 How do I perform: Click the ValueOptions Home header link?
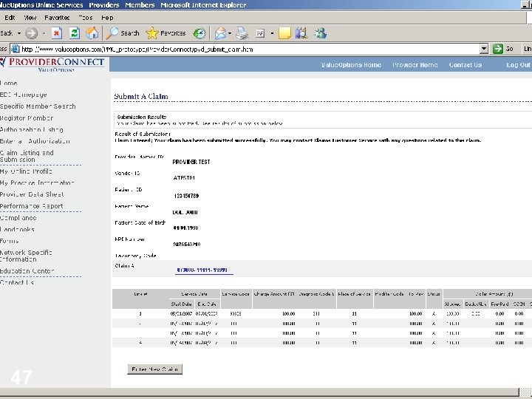tap(351, 65)
